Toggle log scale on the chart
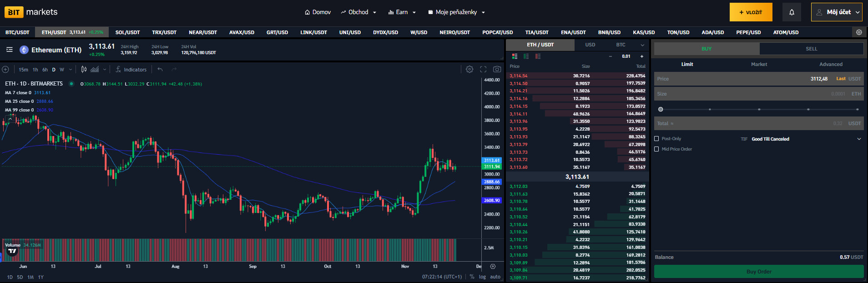Image resolution: width=868 pixels, height=283 pixels. pyautogui.click(x=482, y=277)
